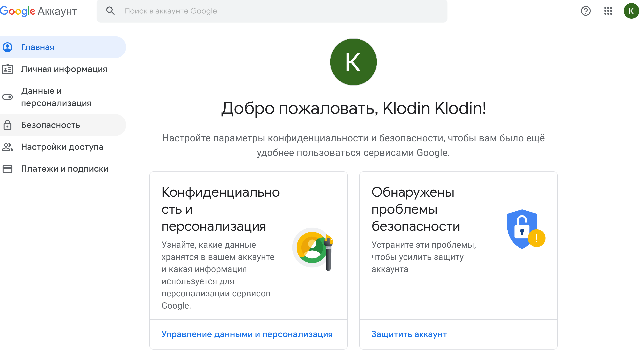Viewport: 644px width, 357px height.
Task: Click the credit card icon for Платежи и подписки
Action: (7, 169)
